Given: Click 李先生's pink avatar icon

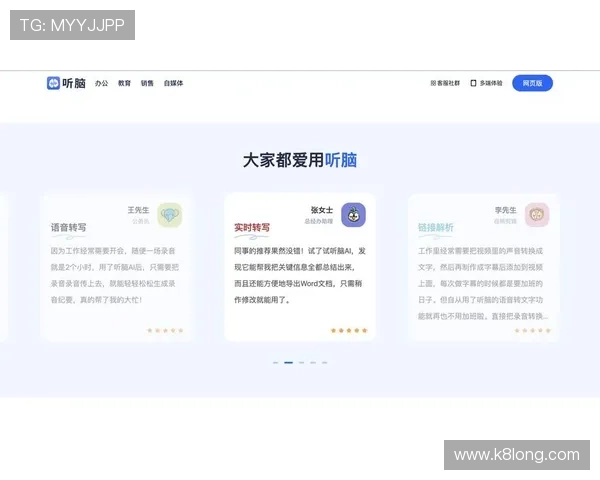Looking at the screenshot, I should click(x=537, y=215).
